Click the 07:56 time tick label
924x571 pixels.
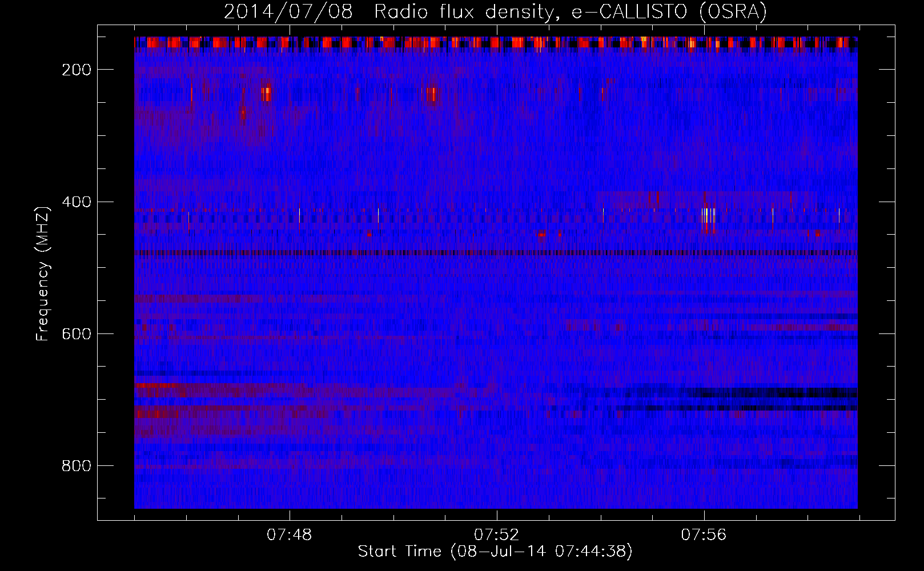704,535
